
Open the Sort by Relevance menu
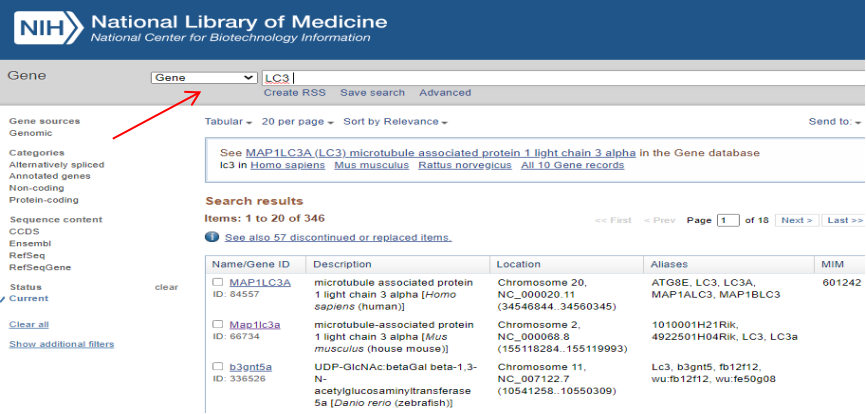coord(395,122)
